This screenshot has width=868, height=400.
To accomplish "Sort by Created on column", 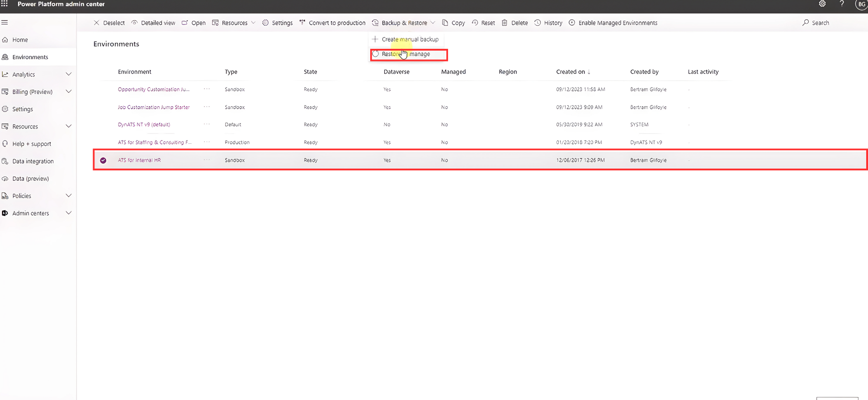I will (x=573, y=72).
